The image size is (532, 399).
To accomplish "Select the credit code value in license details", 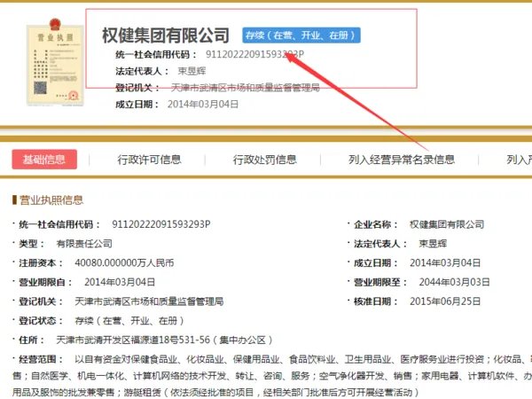I will 161,224.
